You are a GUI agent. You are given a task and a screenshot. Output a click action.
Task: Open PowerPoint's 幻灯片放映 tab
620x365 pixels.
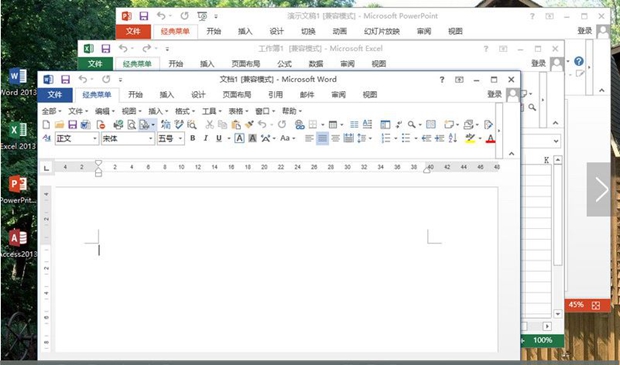[382, 31]
